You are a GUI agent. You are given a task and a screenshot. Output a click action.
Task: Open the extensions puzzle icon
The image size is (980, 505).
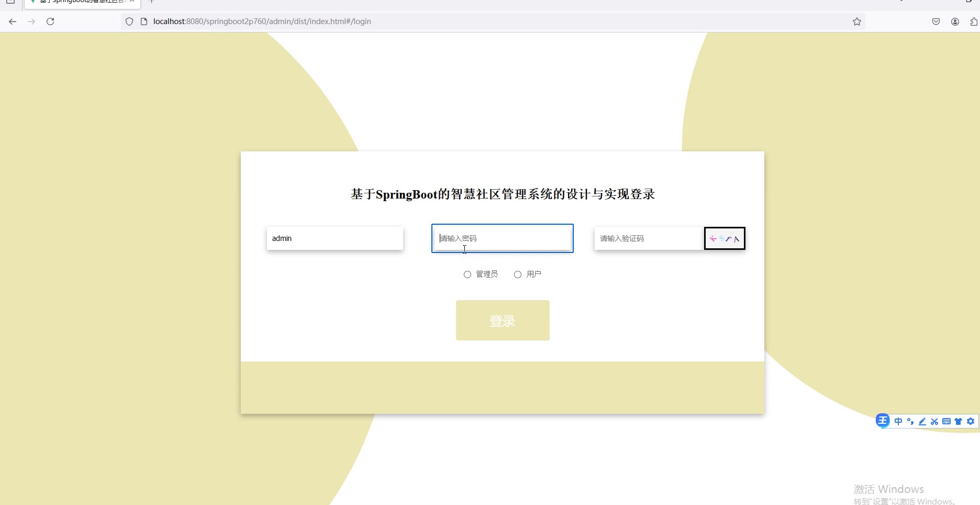[974, 21]
